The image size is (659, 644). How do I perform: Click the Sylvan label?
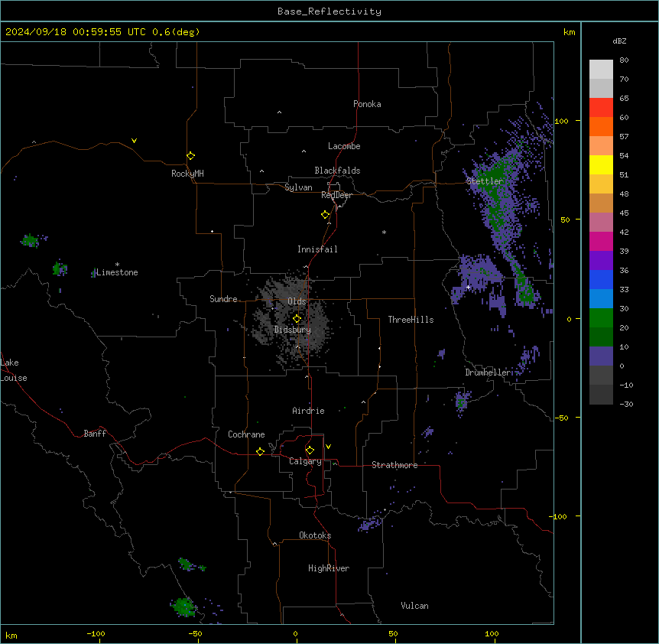298,187
